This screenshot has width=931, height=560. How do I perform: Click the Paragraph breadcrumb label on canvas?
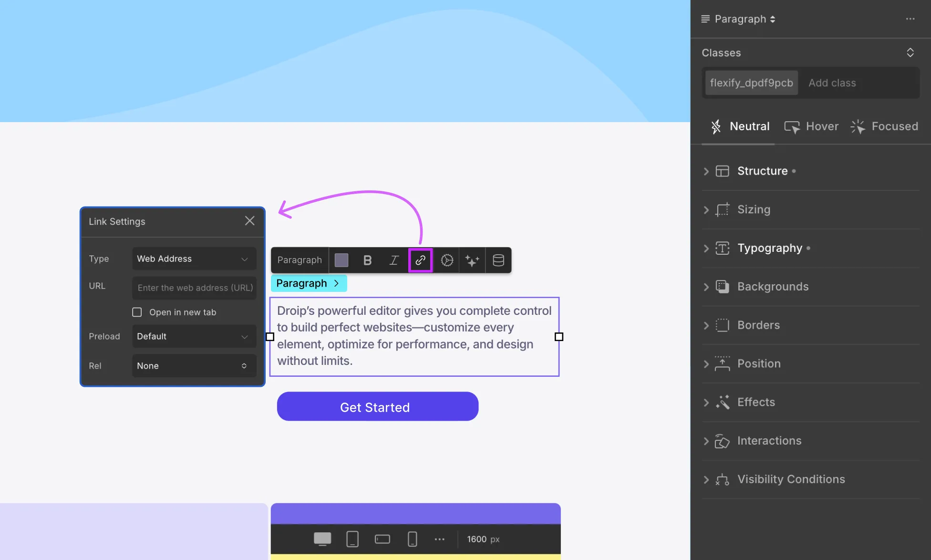pos(309,283)
